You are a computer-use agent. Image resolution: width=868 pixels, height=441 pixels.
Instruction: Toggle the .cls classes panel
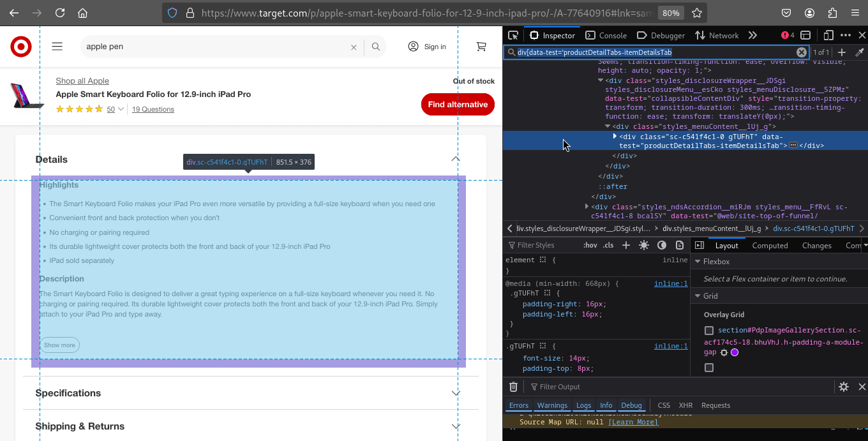(608, 245)
